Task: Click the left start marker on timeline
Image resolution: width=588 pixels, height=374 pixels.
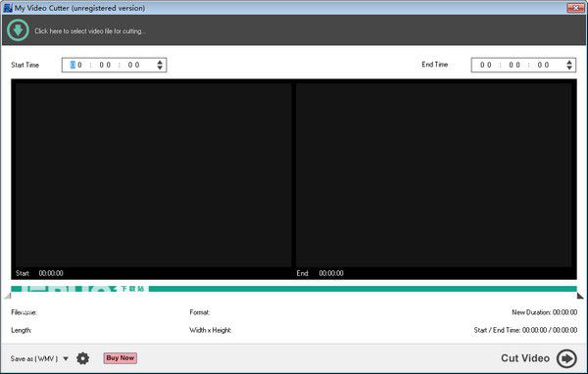Action: [8, 296]
